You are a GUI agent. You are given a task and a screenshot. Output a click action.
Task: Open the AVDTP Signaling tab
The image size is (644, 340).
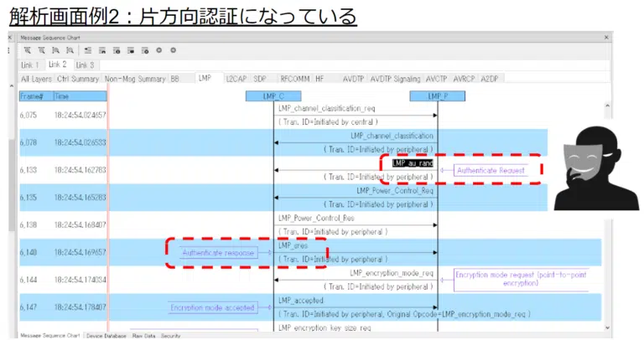[395, 78]
